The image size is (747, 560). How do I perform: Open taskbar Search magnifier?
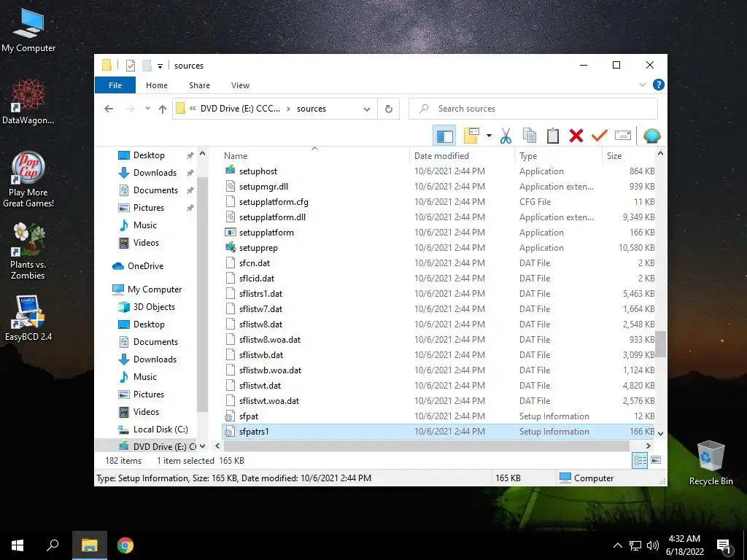53,545
